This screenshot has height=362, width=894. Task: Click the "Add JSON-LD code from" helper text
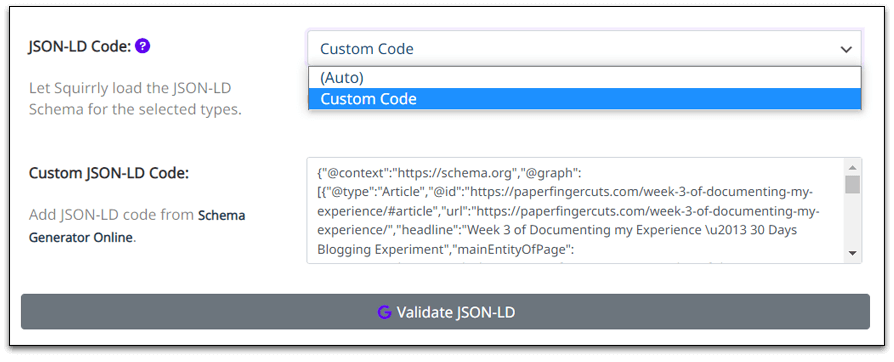tap(111, 215)
